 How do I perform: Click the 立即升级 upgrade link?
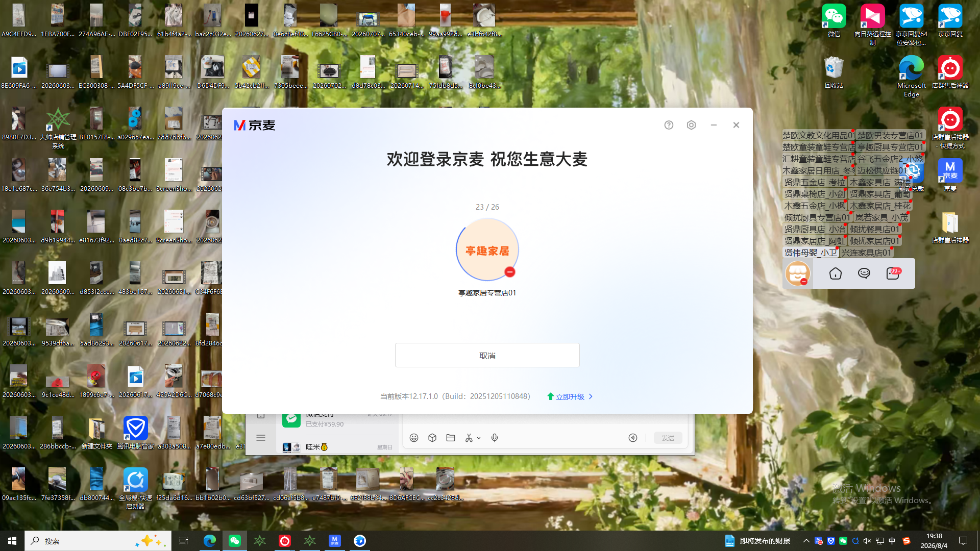point(570,396)
